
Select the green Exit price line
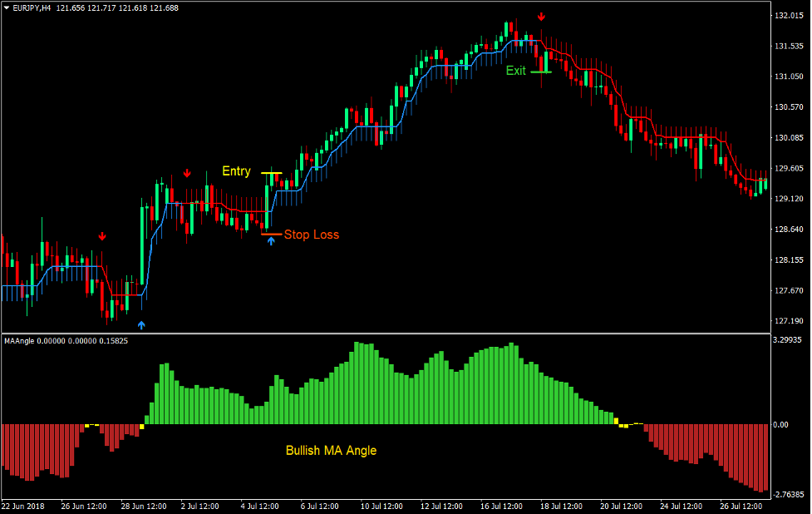click(541, 72)
